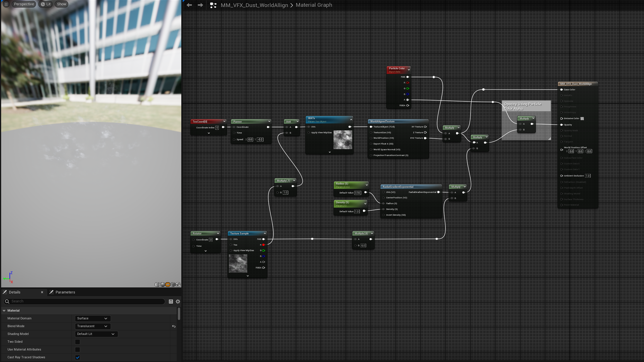Collapse the WATx node preview
Image resolution: width=644 pixels, height=362 pixels.
(351, 120)
